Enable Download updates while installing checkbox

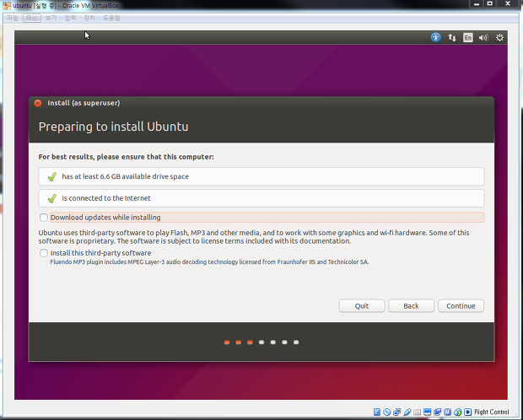(44, 218)
